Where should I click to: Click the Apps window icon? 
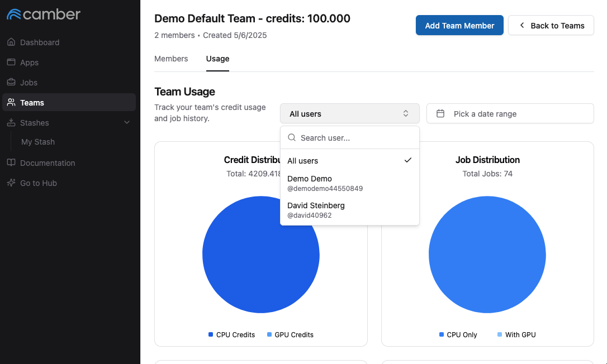pos(11,62)
